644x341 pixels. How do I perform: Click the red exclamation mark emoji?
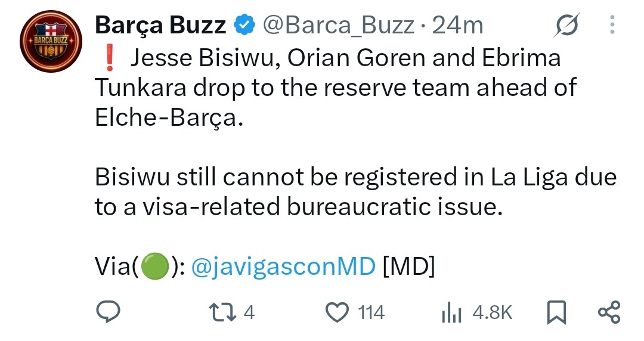[109, 57]
